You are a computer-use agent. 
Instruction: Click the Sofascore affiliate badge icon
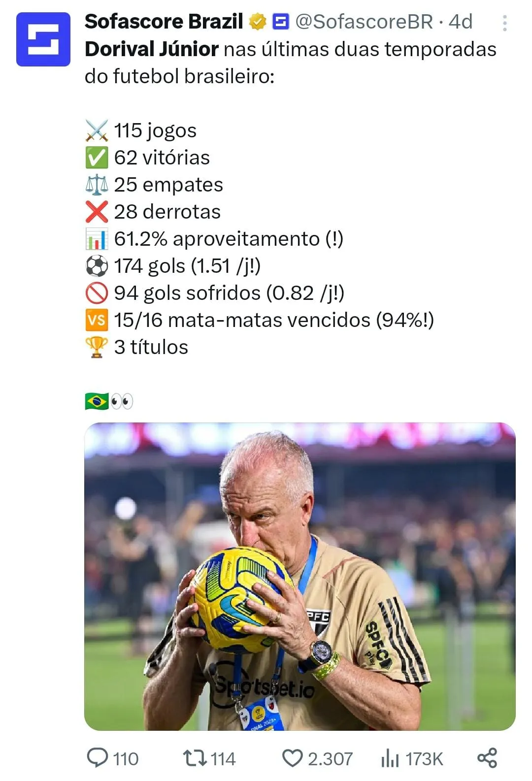(281, 22)
